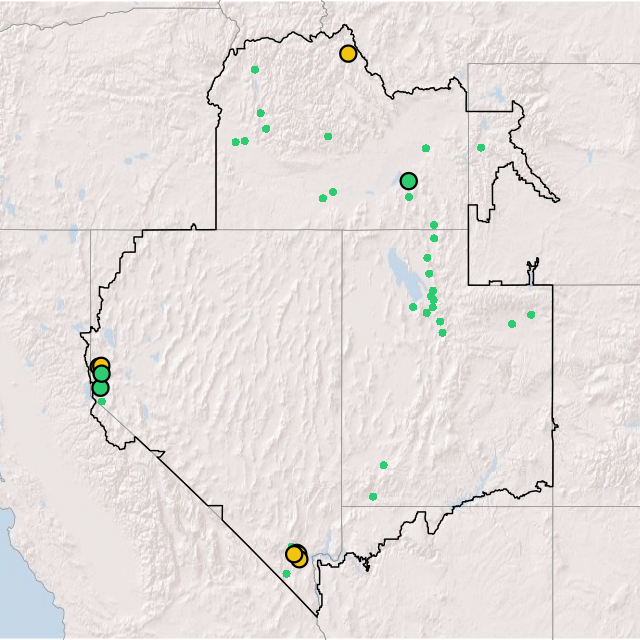
Task: Click the easternmost small green dot
Action: (x=531, y=315)
